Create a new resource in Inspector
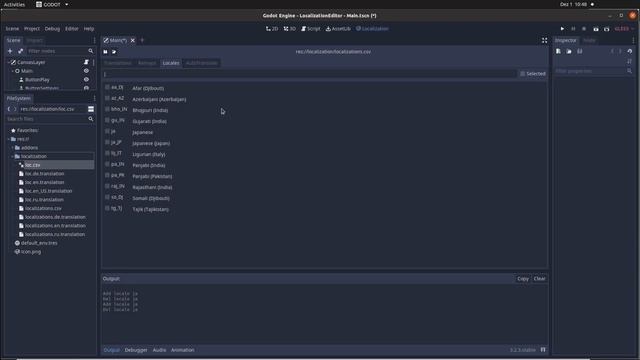Image resolution: width=640 pixels, height=360 pixels. 558,51
